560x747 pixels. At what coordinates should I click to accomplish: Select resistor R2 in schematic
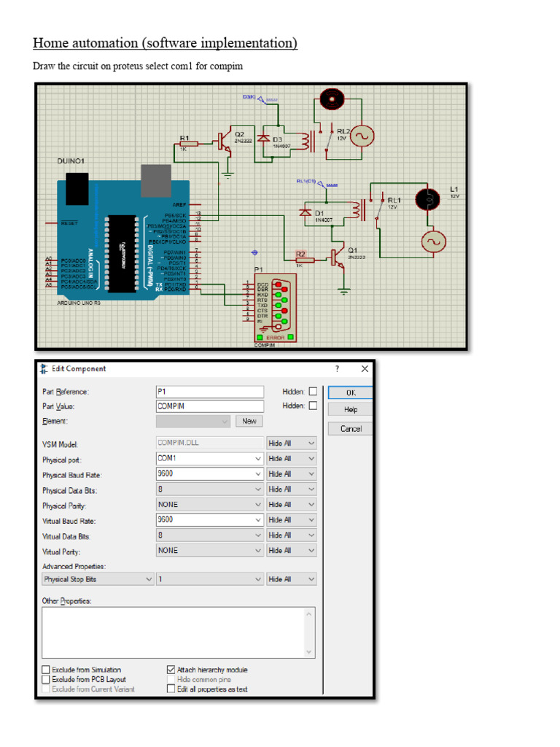pos(305,260)
